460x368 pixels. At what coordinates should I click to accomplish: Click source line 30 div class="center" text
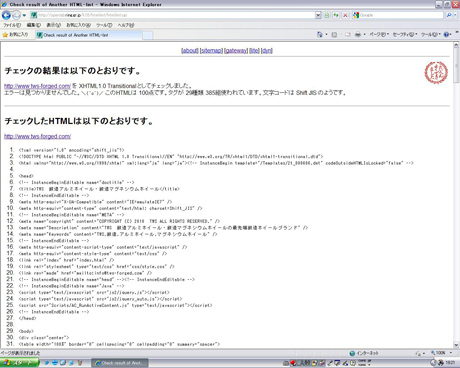(44, 338)
